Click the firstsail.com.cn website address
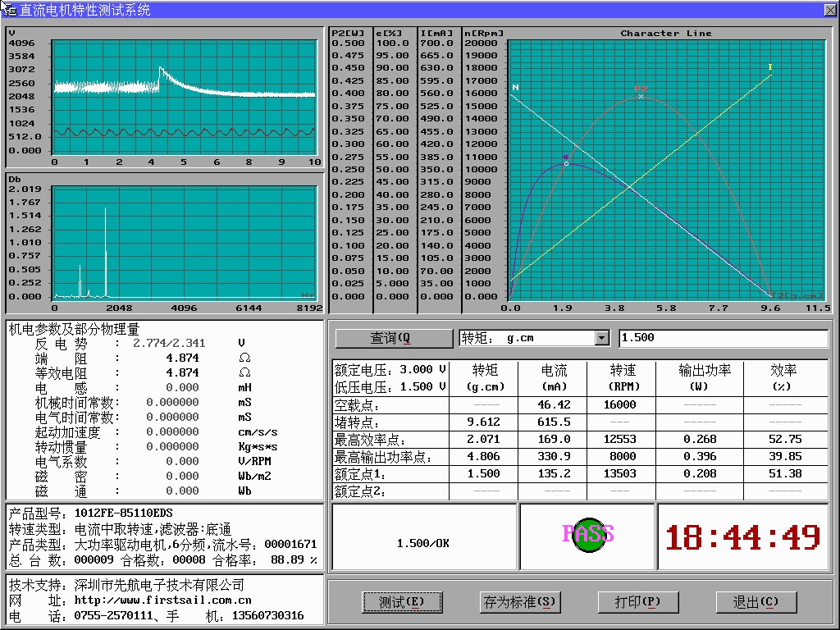The width and height of the screenshot is (840, 630). tap(162, 600)
